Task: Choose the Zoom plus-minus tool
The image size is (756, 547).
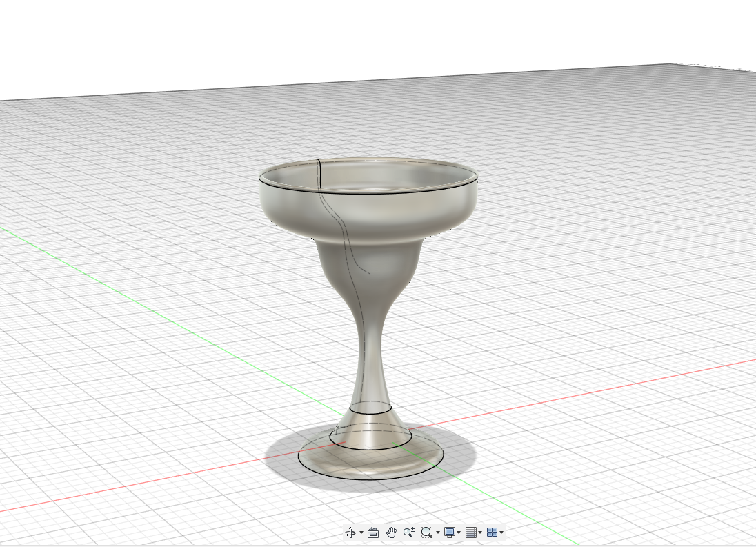Action: (x=409, y=533)
